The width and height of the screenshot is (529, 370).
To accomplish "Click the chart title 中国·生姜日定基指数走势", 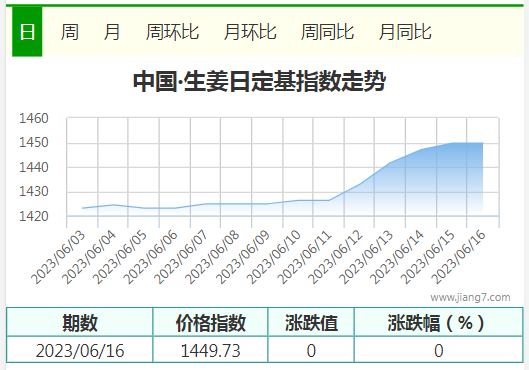I will coord(259,81).
